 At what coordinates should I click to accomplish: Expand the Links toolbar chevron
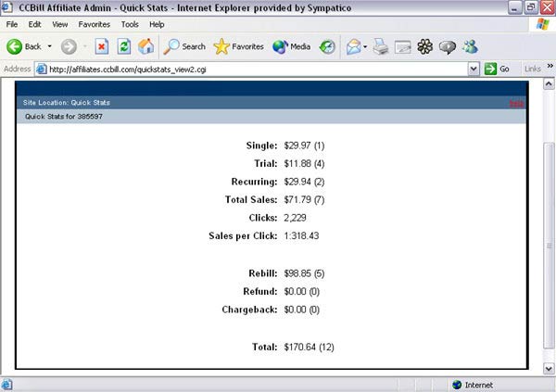548,69
